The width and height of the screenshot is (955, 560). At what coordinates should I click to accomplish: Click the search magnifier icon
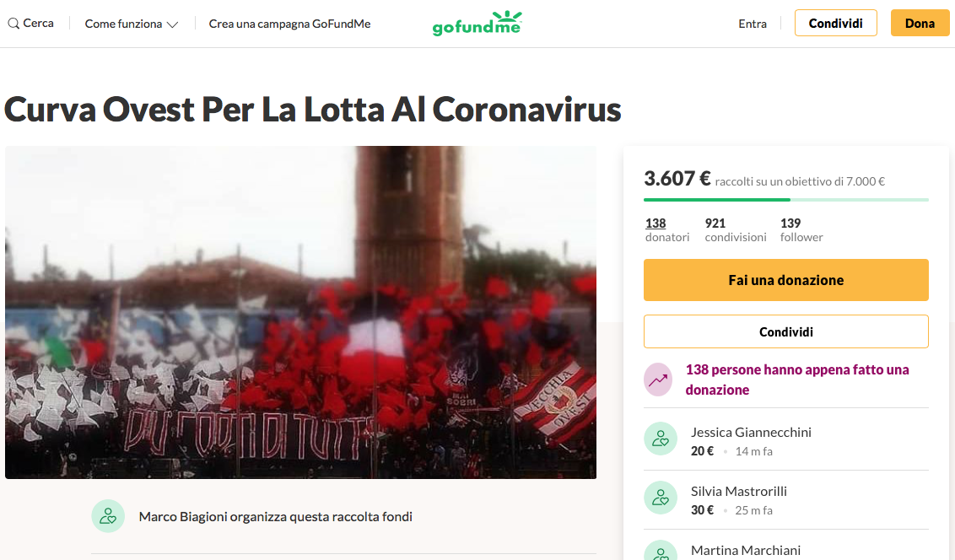point(13,24)
